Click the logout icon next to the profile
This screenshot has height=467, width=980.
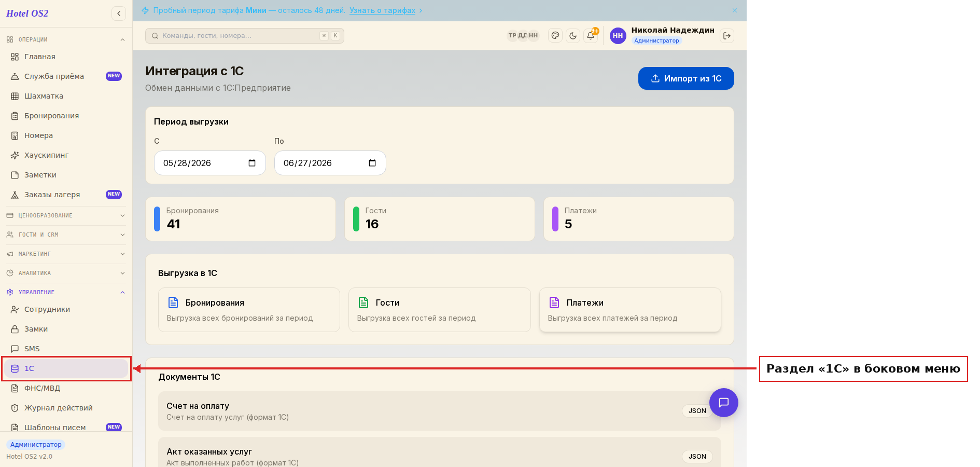coord(727,36)
